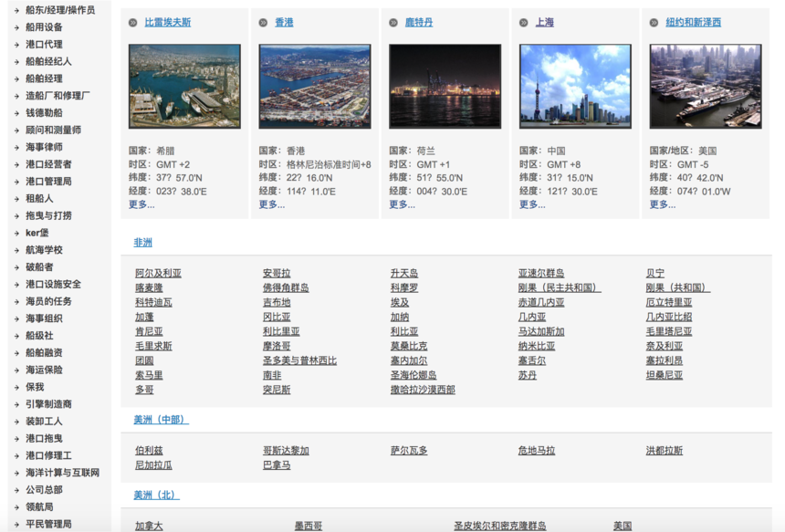Open the 非洲 region heading link
The image size is (785, 532).
(142, 243)
